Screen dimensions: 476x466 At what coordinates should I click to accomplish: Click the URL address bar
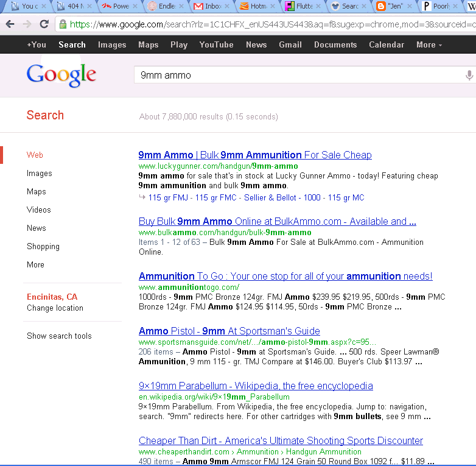268,24
